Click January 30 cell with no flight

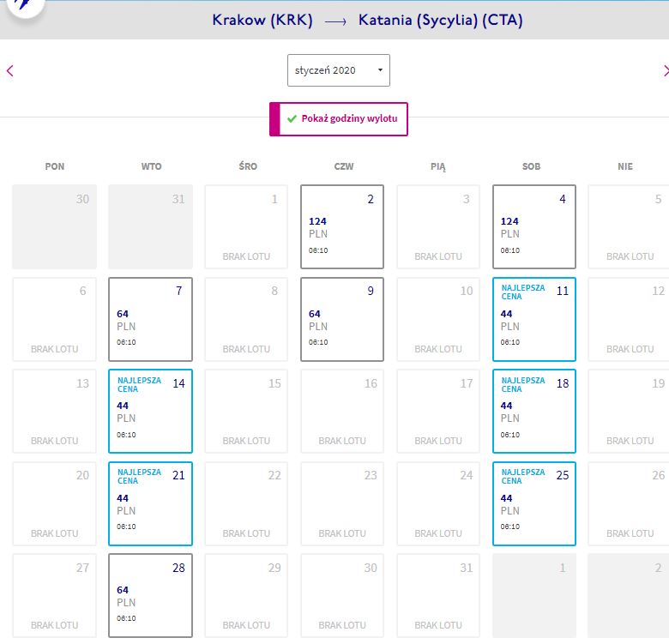[x=342, y=596]
